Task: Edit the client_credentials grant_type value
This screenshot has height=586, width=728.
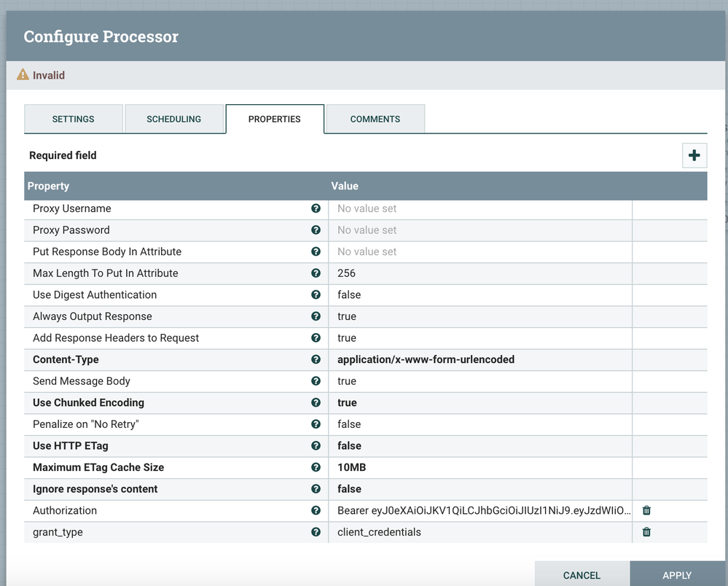Action: click(480, 533)
